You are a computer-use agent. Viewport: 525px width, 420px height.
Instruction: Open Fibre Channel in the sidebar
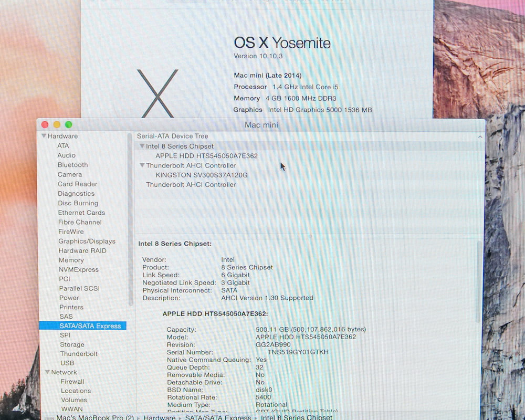[x=80, y=222]
